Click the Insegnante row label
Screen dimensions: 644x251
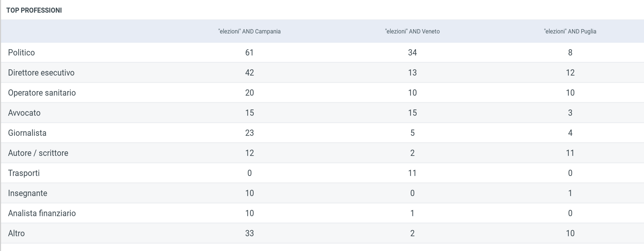[28, 193]
